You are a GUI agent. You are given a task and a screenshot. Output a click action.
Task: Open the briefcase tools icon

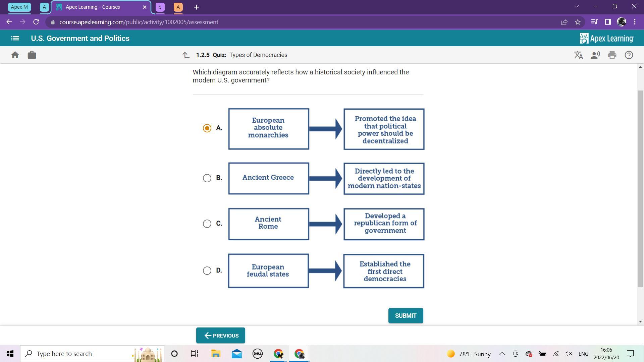tap(32, 55)
